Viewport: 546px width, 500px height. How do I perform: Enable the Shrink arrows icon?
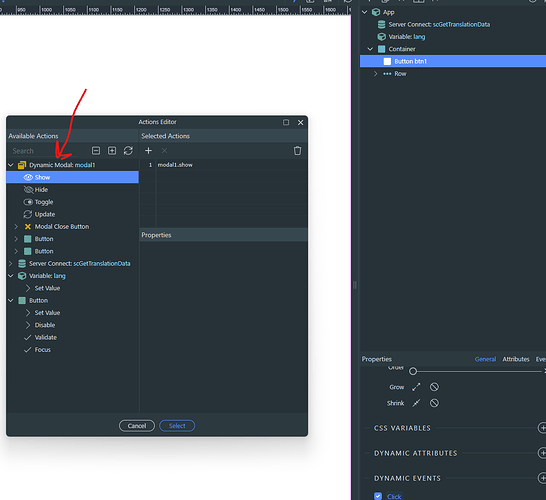416,403
